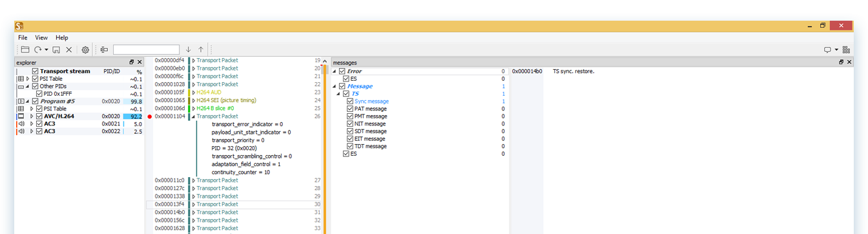Toggle the Transport stream checkbox

[x=36, y=71]
